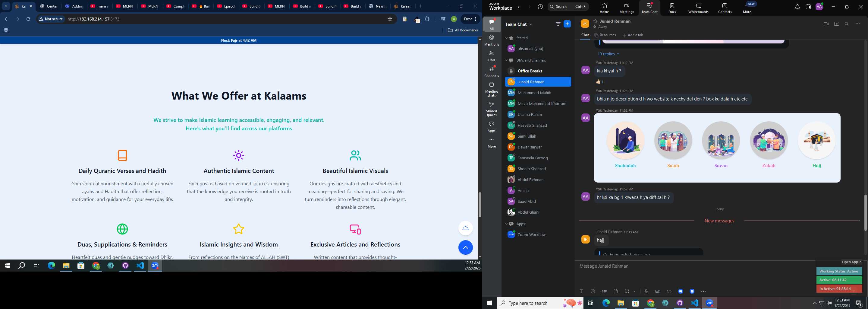Record a video message
This screenshot has width=868, height=309.
pyautogui.click(x=657, y=291)
